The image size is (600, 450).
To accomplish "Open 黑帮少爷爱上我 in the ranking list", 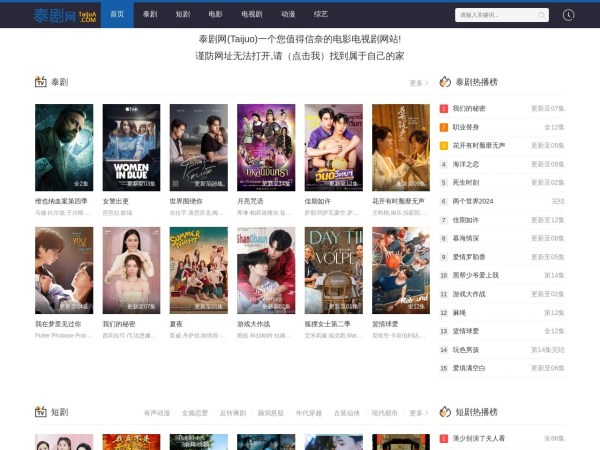I will pos(476,276).
